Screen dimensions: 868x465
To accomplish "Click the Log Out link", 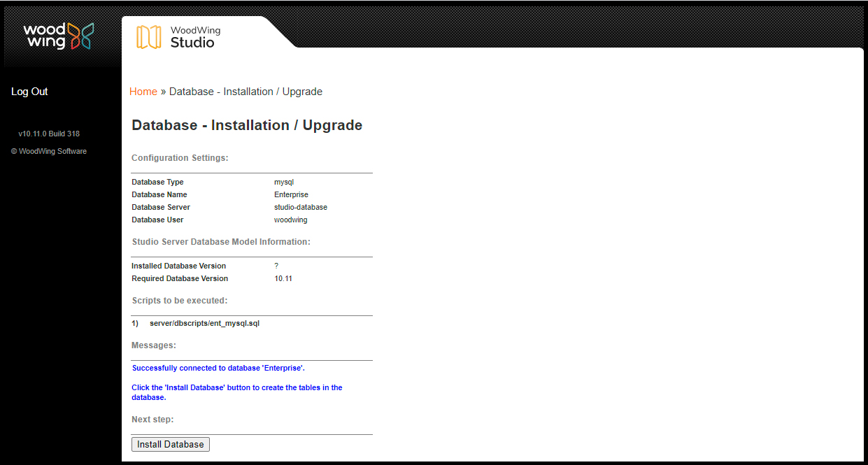I will tap(29, 92).
